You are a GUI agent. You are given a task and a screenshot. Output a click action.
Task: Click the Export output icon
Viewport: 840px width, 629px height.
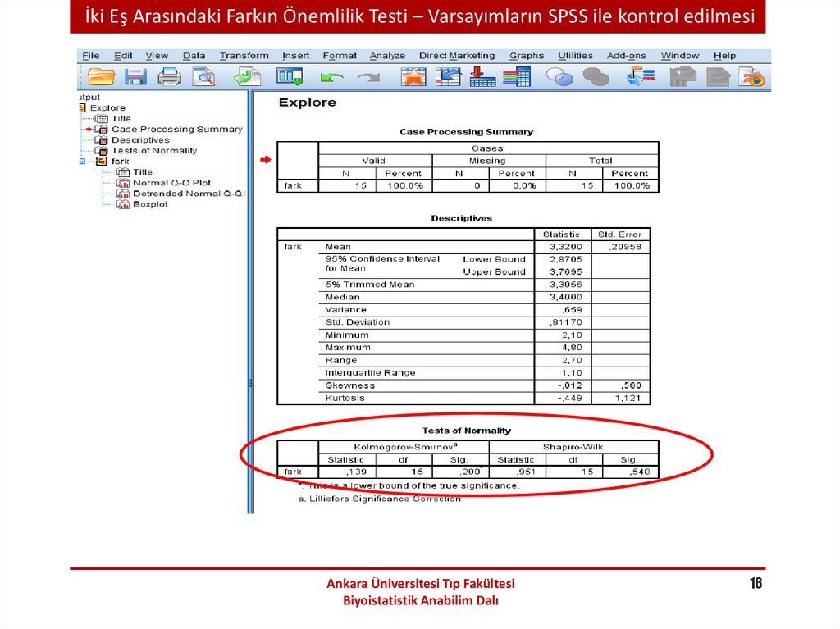[246, 77]
